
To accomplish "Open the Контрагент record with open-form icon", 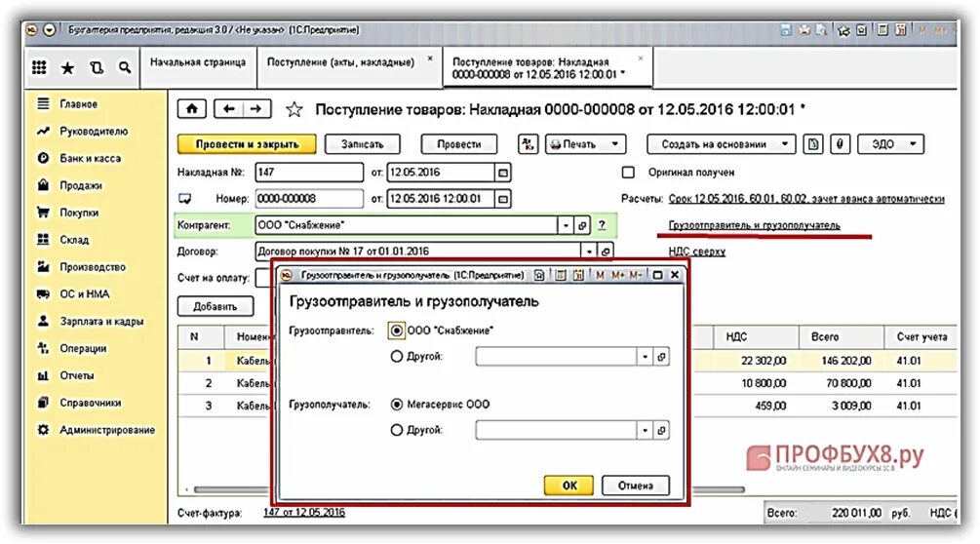I will pyautogui.click(x=582, y=225).
